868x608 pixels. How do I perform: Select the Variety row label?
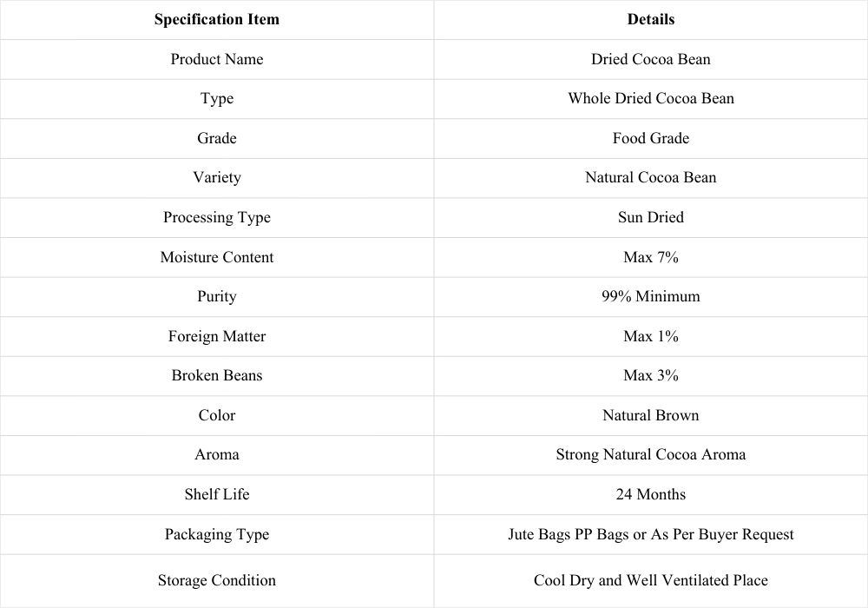tap(216, 178)
